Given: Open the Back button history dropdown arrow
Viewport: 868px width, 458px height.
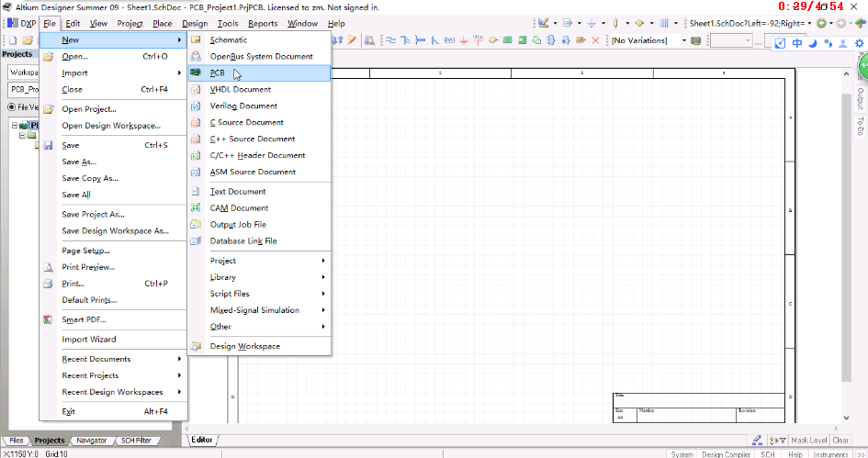Looking at the screenshot, I should click(x=831, y=23).
